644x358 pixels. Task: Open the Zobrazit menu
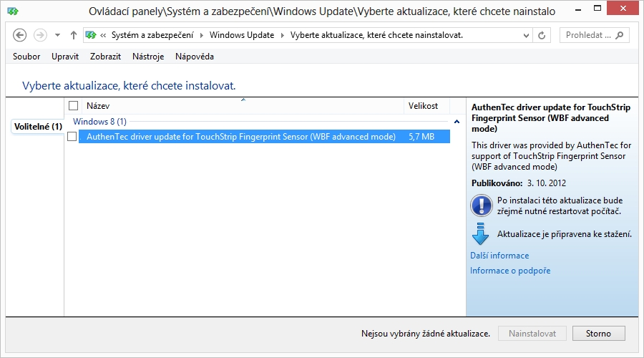(x=106, y=57)
